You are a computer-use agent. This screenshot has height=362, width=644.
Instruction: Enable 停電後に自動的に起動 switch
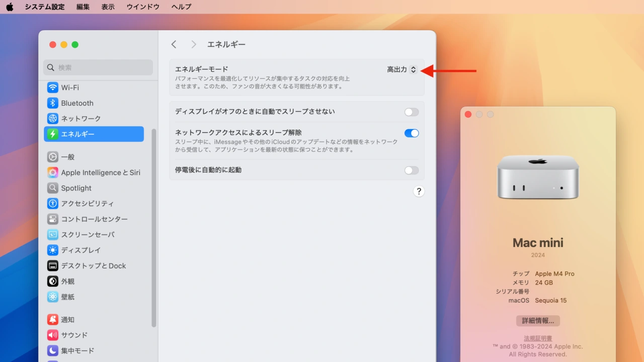[x=411, y=170]
